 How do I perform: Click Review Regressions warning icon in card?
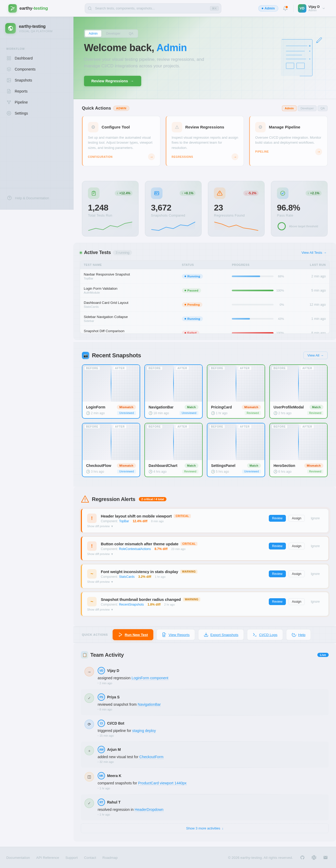[x=177, y=127]
